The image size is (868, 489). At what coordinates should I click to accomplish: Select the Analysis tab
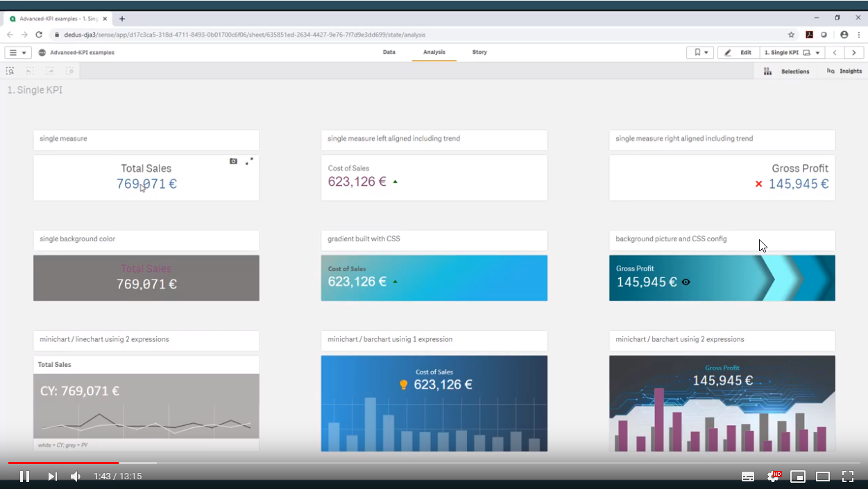pyautogui.click(x=434, y=52)
